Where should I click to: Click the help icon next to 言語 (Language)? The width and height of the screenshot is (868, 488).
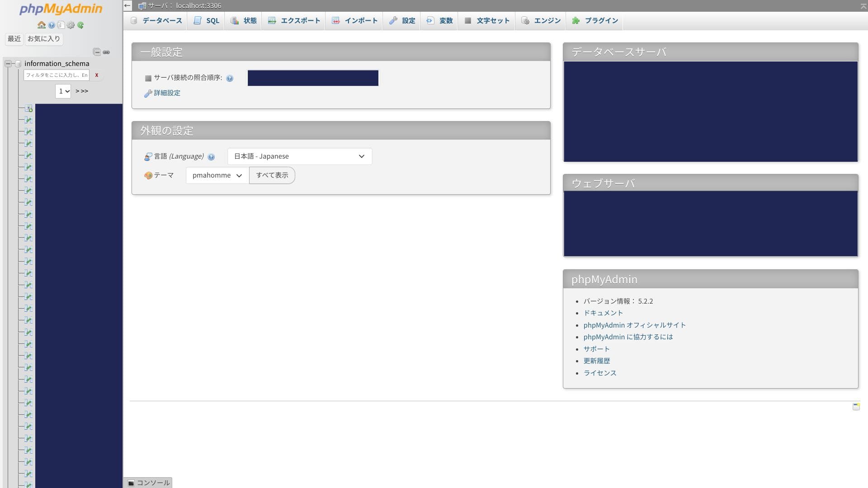point(211,157)
